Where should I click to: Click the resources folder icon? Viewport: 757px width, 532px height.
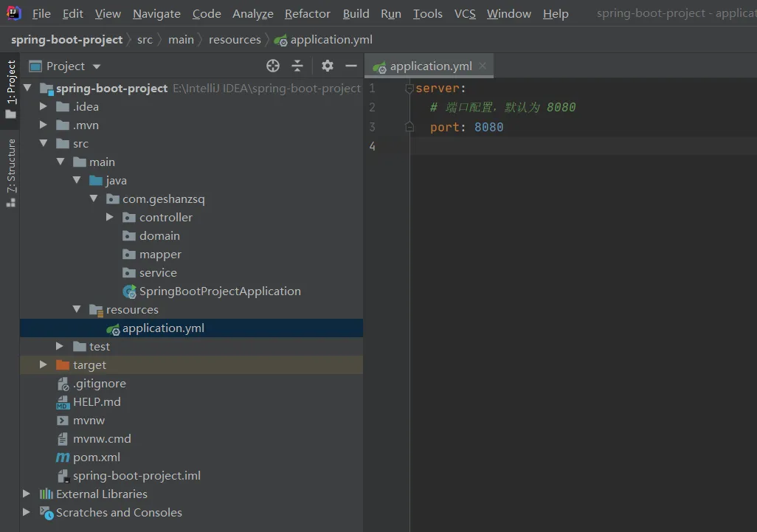point(97,311)
